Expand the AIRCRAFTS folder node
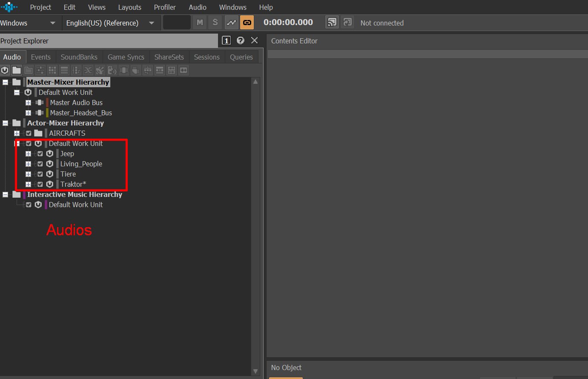The height and width of the screenshot is (379, 588). tap(17, 133)
